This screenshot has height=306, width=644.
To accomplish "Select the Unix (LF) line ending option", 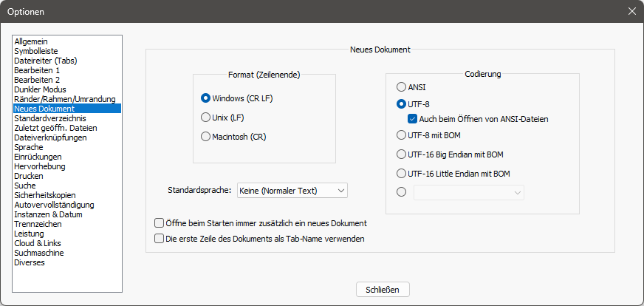I will [x=206, y=117].
